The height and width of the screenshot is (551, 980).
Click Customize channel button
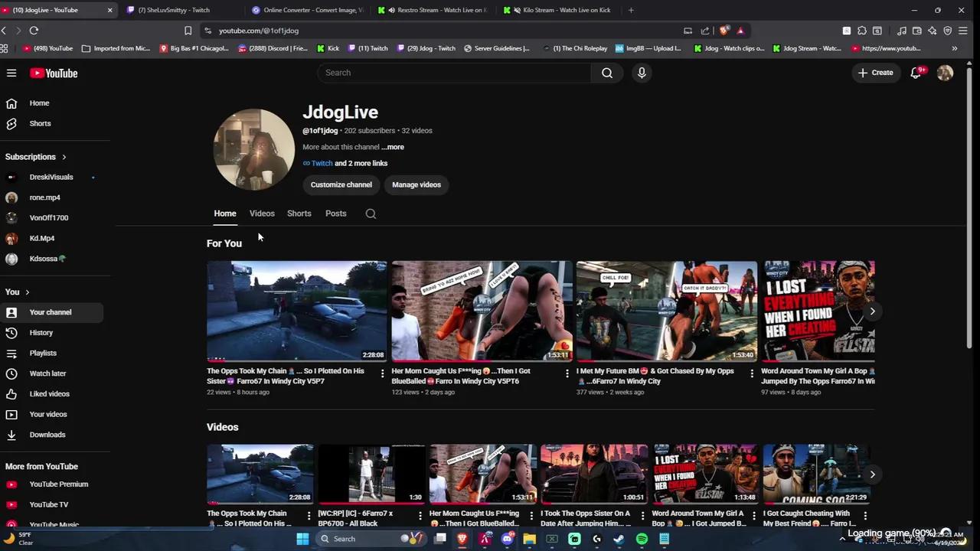pyautogui.click(x=341, y=184)
